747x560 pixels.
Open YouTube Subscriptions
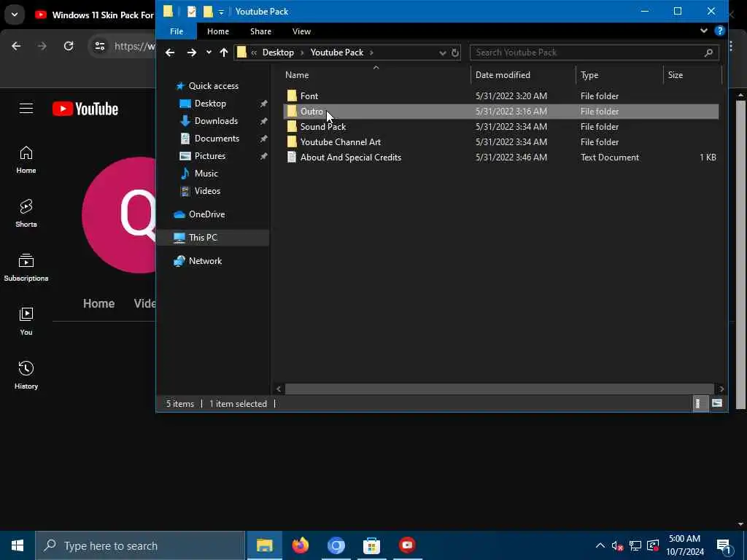point(26,268)
